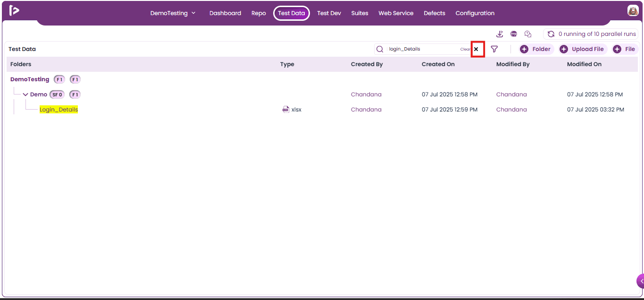Collapse the Demo folder chevron

pos(25,94)
